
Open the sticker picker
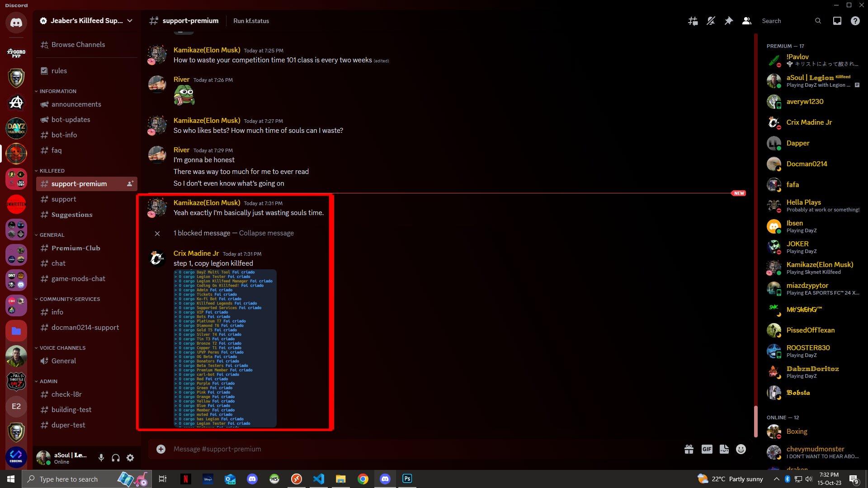(x=724, y=449)
